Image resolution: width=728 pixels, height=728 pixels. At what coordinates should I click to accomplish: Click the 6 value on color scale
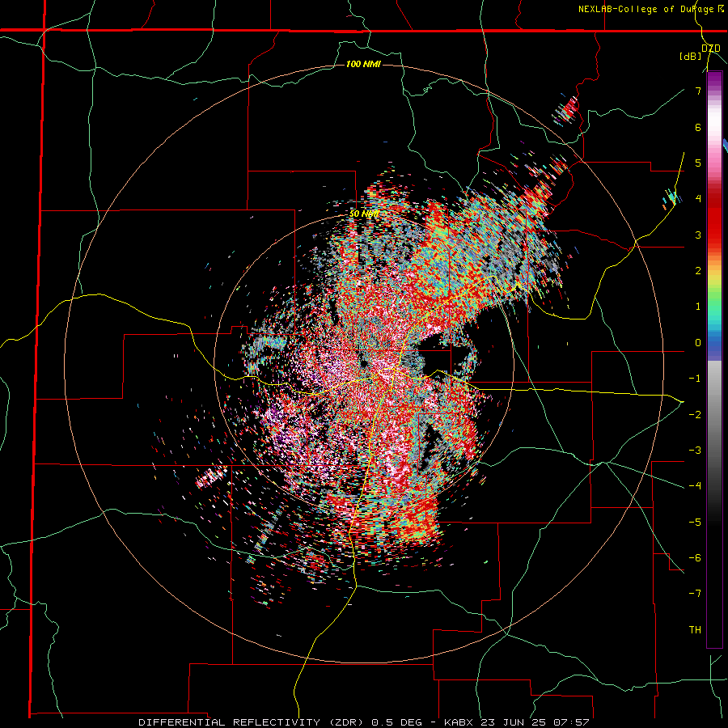click(698, 127)
